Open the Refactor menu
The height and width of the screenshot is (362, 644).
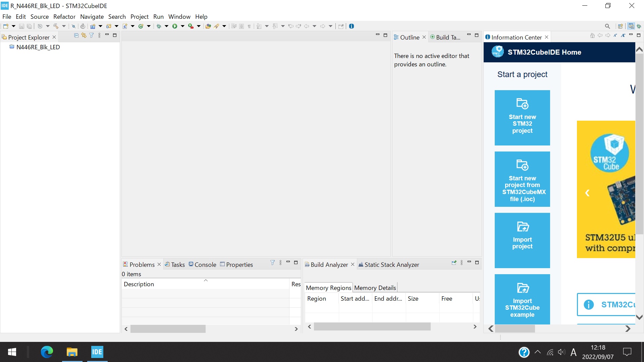point(64,16)
